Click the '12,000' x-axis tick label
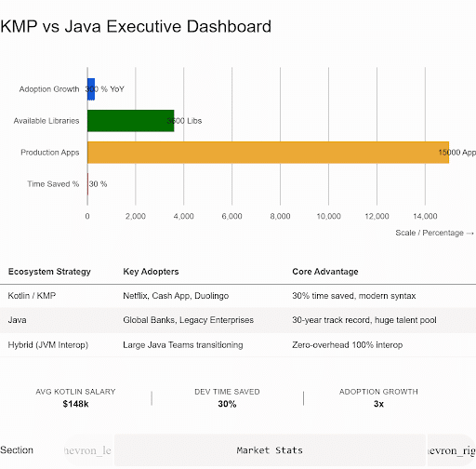The width and height of the screenshot is (476, 469). click(377, 216)
